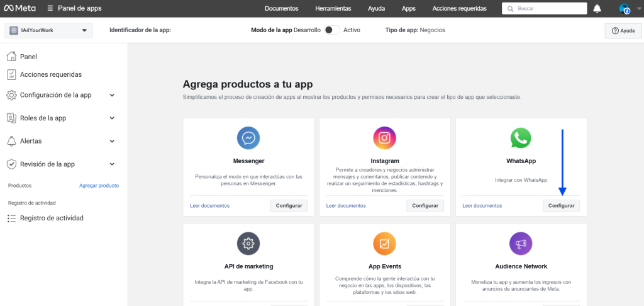Image resolution: width=644 pixels, height=306 pixels.
Task: Click the Ayuda button below the header
Action: coord(623,31)
